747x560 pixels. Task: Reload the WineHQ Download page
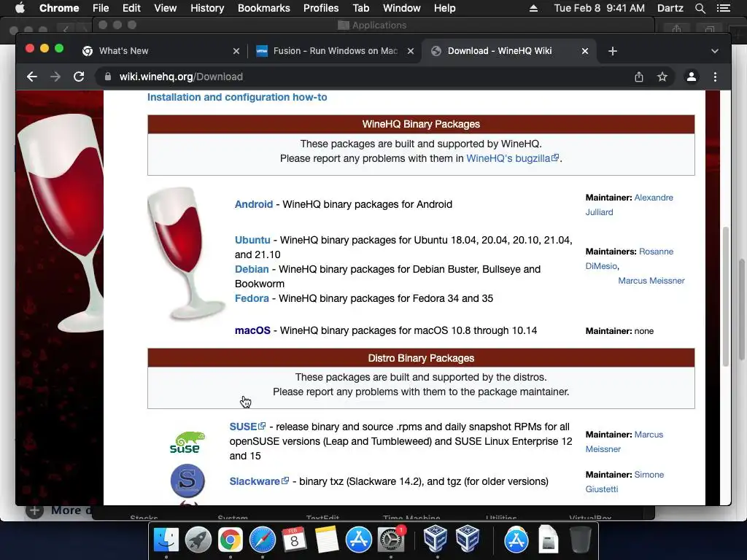coord(79,77)
